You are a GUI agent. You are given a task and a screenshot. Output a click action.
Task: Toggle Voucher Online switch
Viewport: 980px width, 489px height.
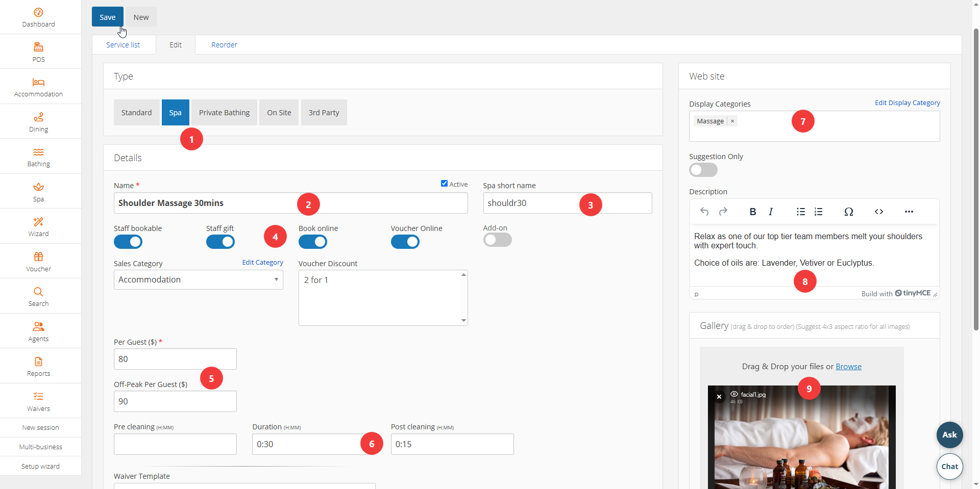click(x=405, y=242)
